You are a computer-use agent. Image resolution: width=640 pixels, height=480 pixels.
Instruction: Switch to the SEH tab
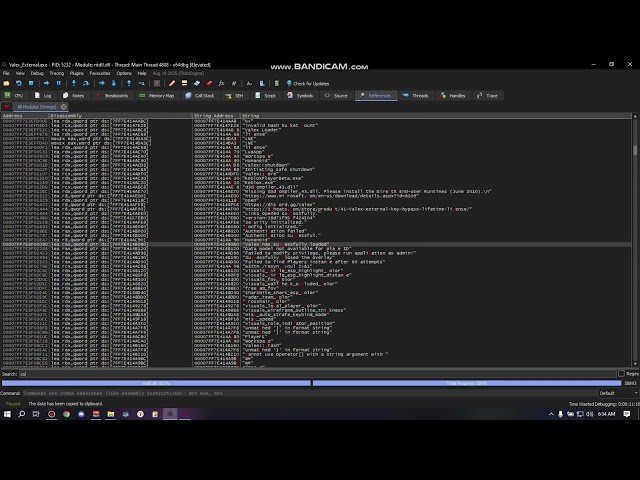[x=235, y=96]
